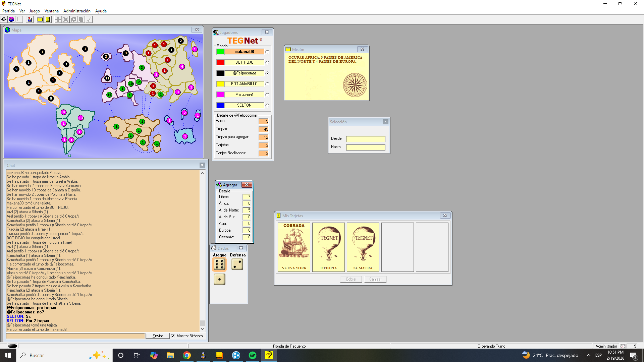Click the checkmark end turn toolbar icon
Screen dimensions: 644x362
(x=89, y=19)
